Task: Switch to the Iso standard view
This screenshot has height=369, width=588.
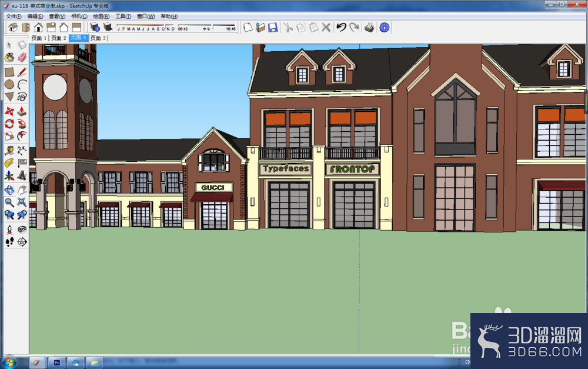Action: pyautogui.click(x=13, y=28)
